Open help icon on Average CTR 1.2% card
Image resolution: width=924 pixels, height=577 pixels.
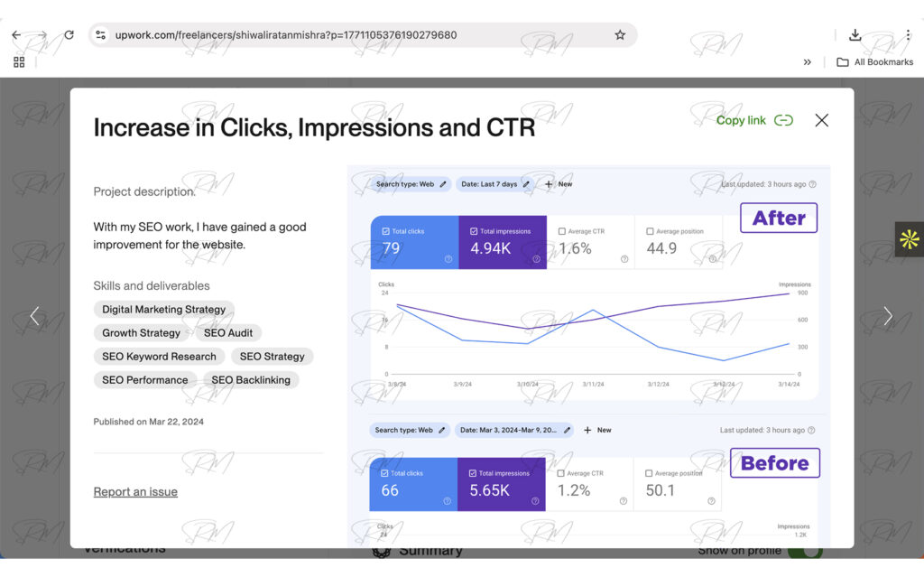click(623, 501)
